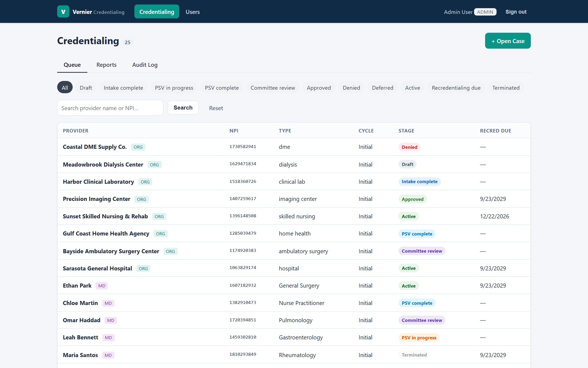This screenshot has height=368, width=588.
Task: Select the All stage filter
Action: point(65,88)
